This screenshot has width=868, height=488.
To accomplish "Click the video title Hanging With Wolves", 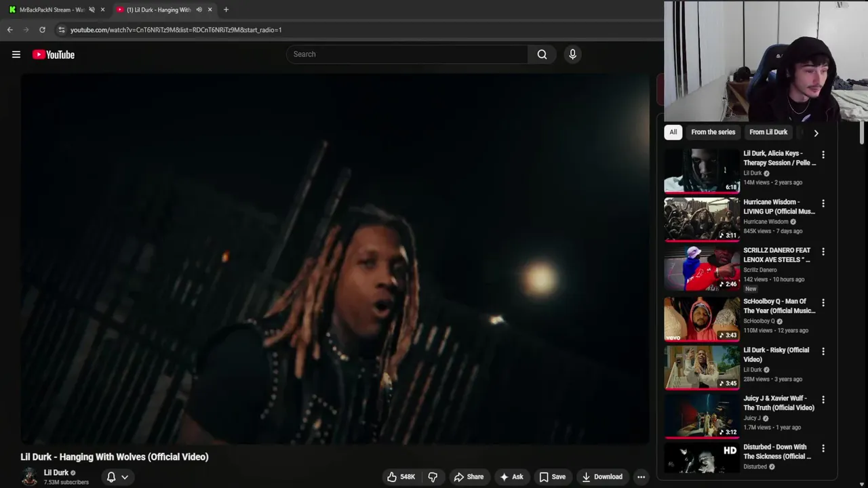I will click(x=115, y=457).
